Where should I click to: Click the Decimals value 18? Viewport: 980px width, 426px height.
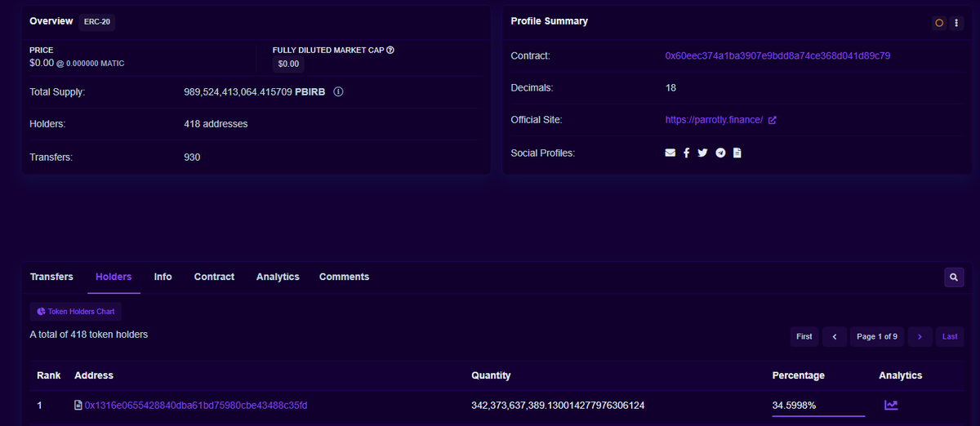[670, 87]
